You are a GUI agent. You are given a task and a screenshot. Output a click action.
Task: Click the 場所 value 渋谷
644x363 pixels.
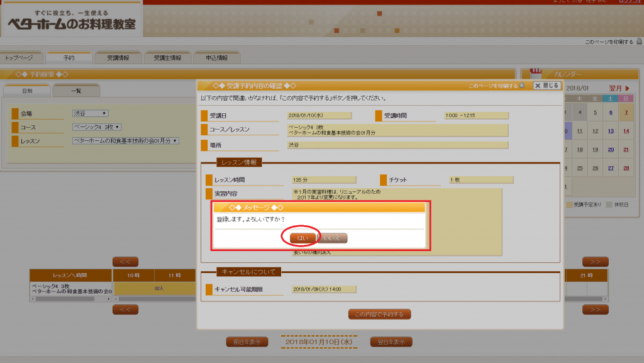click(x=397, y=145)
